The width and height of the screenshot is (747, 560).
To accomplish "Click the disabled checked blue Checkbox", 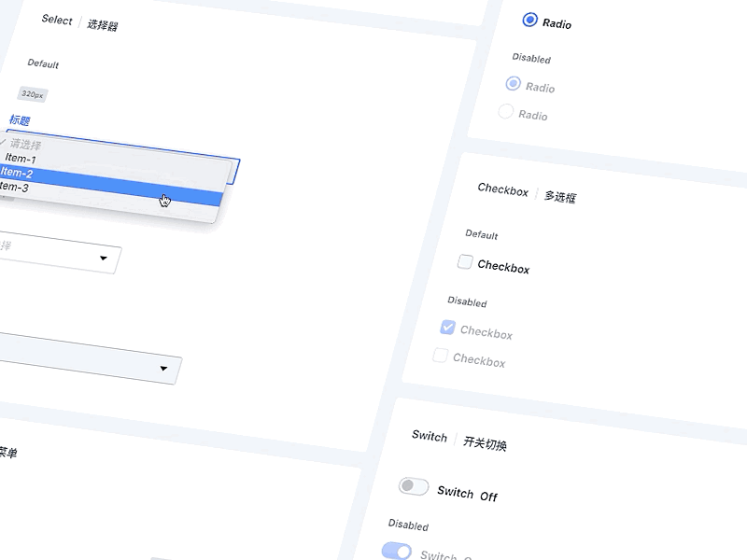I will pyautogui.click(x=447, y=328).
